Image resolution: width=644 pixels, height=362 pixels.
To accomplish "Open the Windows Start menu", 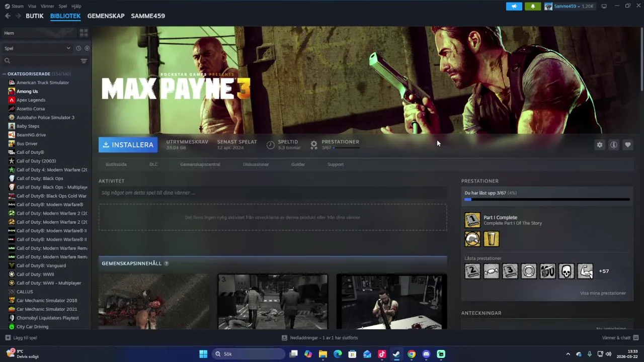I will pyautogui.click(x=203, y=354).
